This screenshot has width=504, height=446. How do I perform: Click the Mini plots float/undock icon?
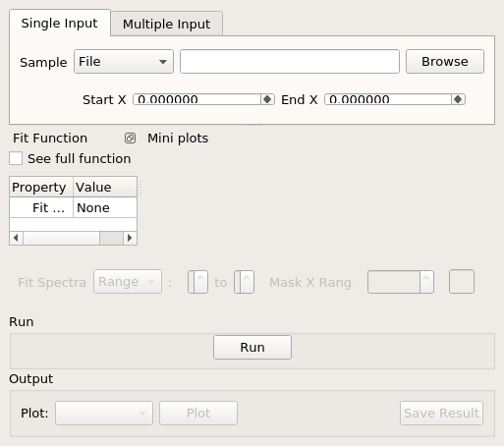[x=130, y=139]
